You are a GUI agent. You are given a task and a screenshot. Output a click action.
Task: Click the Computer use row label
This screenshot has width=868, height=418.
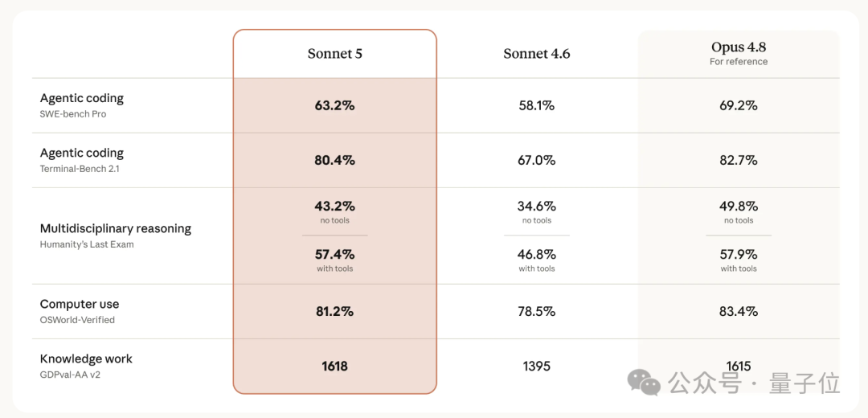[79, 305]
